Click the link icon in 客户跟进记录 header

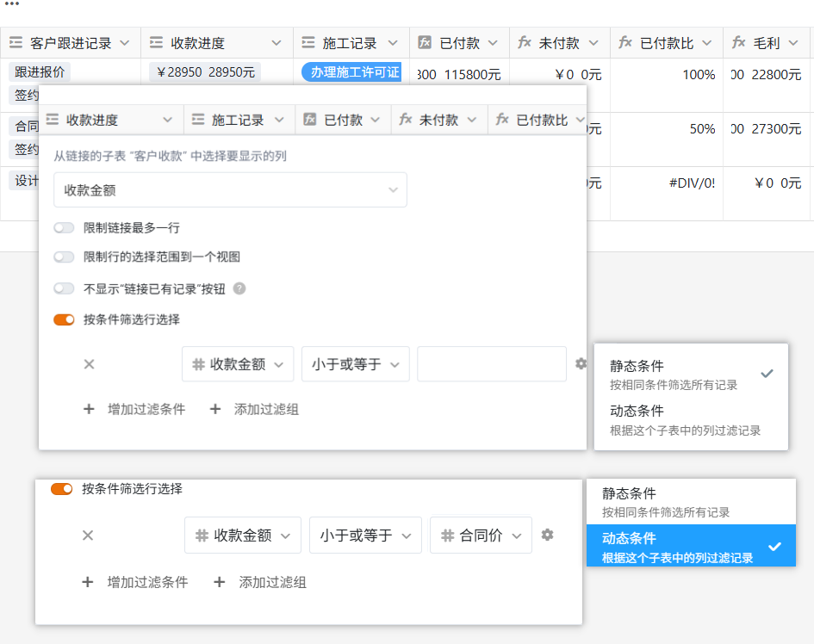click(16, 42)
